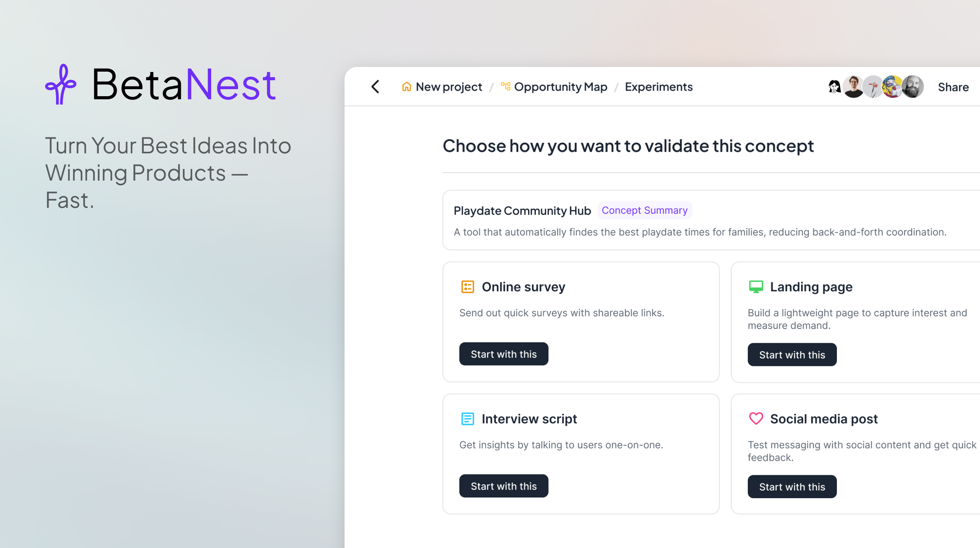Start with the Online survey option
This screenshot has height=548, width=980.
(504, 354)
